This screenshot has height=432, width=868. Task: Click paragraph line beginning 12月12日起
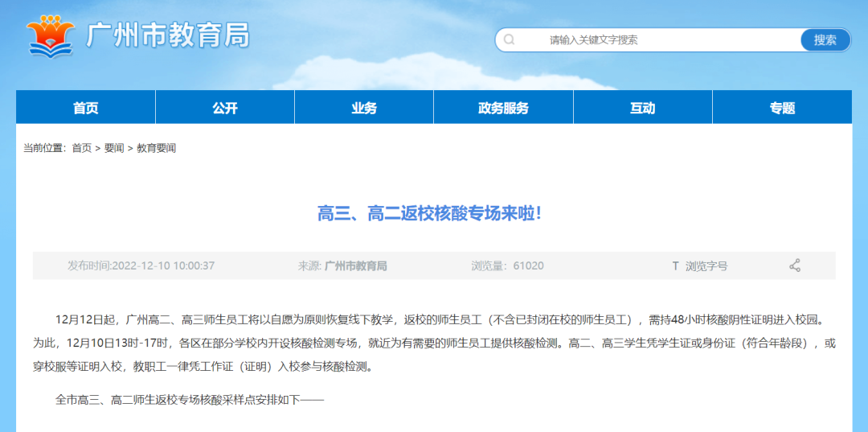click(440, 319)
